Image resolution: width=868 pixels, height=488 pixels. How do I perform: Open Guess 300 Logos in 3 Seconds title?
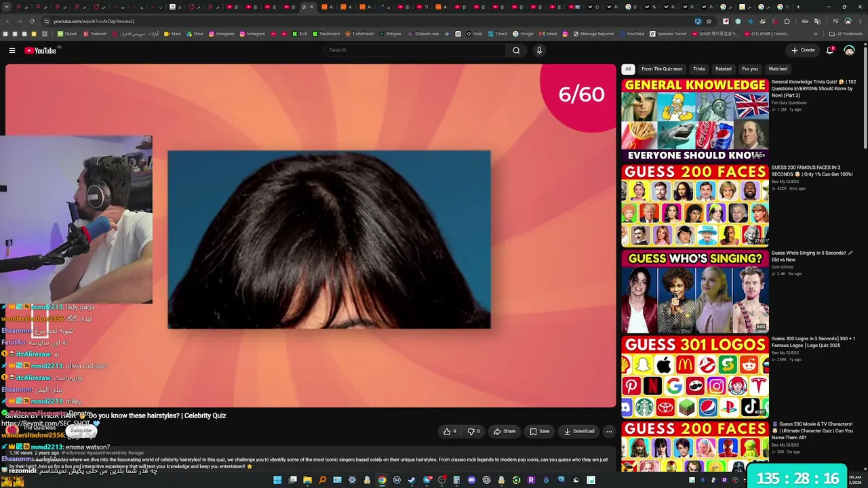(814, 342)
